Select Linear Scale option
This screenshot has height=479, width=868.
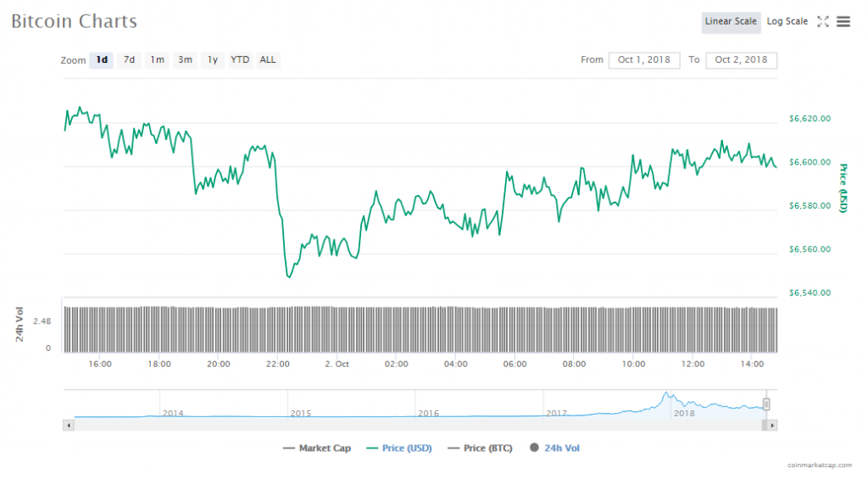730,22
